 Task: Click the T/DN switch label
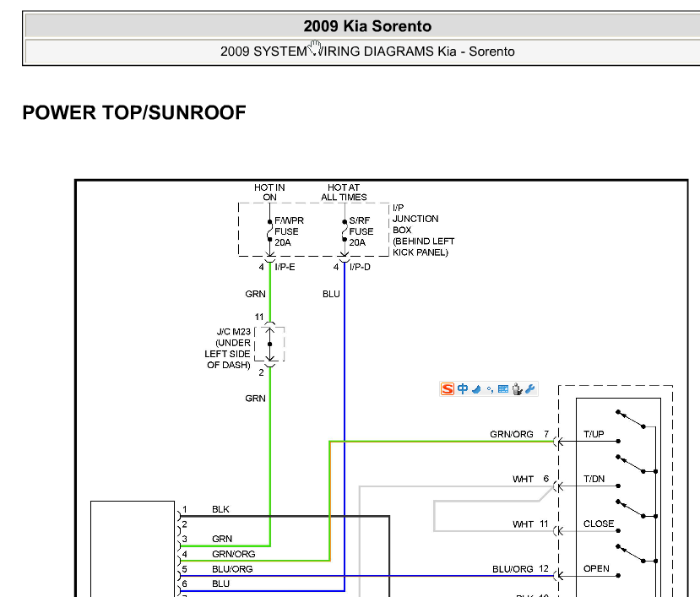click(x=594, y=479)
